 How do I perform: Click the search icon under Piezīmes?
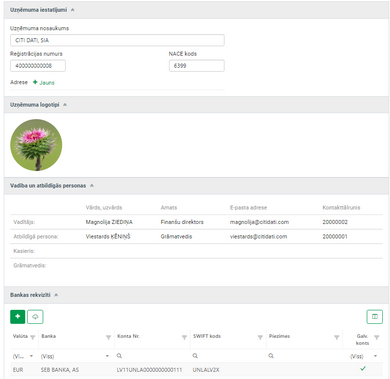click(x=271, y=356)
